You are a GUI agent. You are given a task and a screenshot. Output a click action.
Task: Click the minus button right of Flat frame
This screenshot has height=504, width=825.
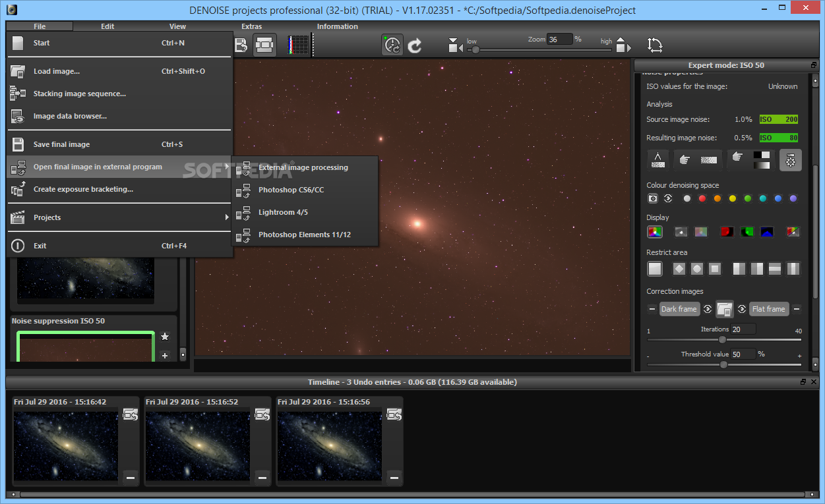pyautogui.click(x=797, y=309)
